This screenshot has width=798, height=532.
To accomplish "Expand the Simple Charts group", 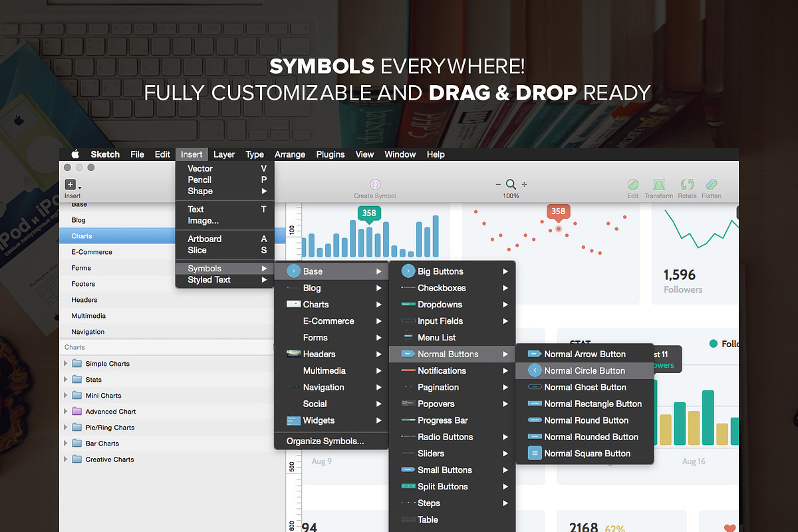I will [x=65, y=364].
